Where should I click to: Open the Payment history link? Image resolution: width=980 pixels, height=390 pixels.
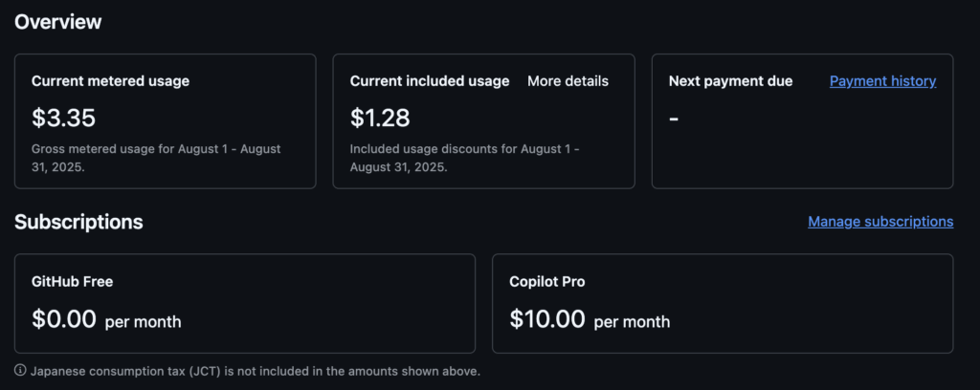pos(882,81)
